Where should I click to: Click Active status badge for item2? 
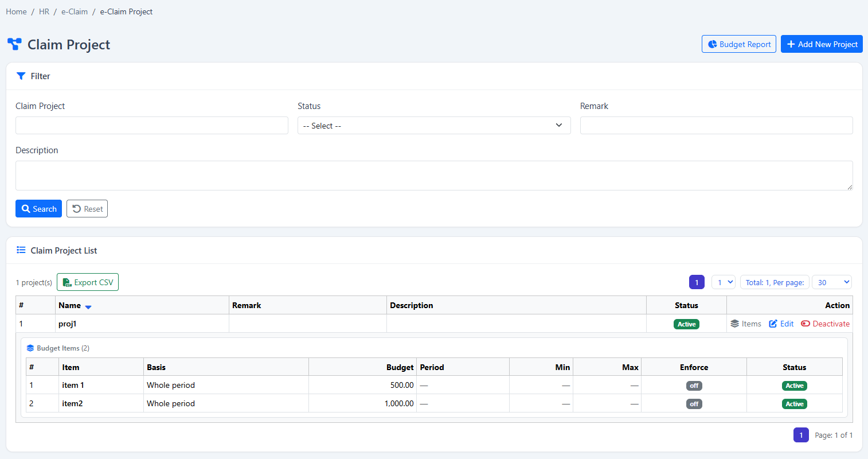tap(794, 404)
